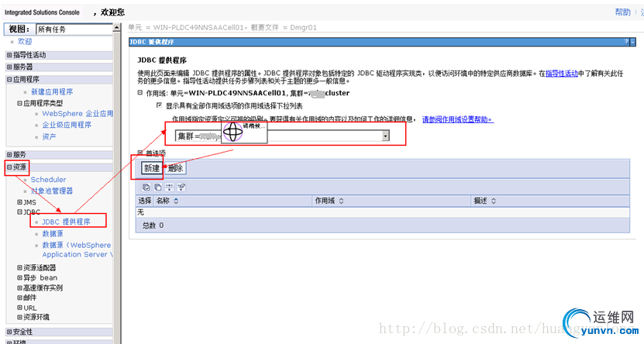Open 企业级应用程序 link
The width and height of the screenshot is (644, 344).
[x=67, y=125]
